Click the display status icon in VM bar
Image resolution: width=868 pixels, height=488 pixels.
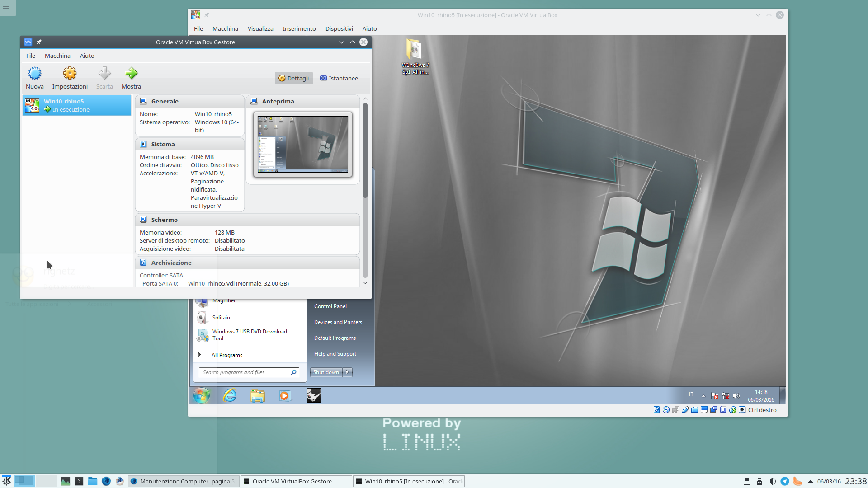pos(704,410)
